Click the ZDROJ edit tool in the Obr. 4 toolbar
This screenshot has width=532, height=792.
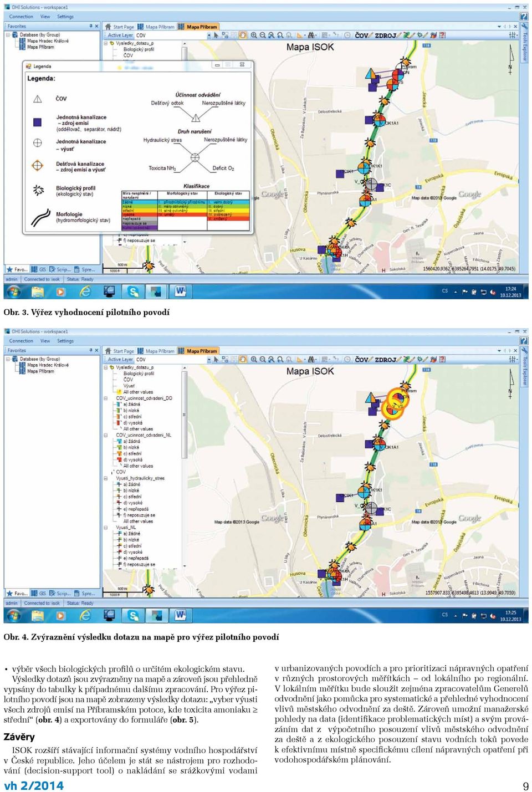tap(387, 359)
